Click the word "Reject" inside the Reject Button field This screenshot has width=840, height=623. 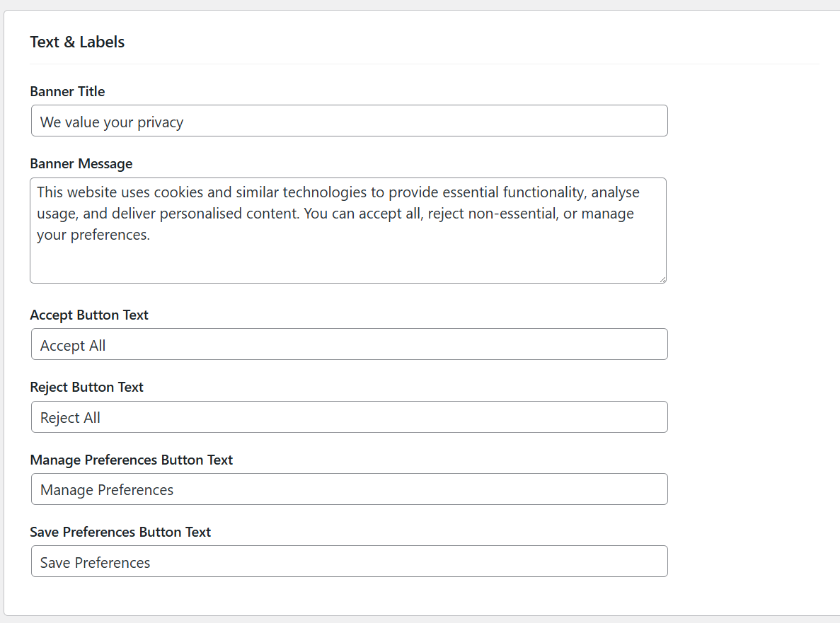coord(59,418)
